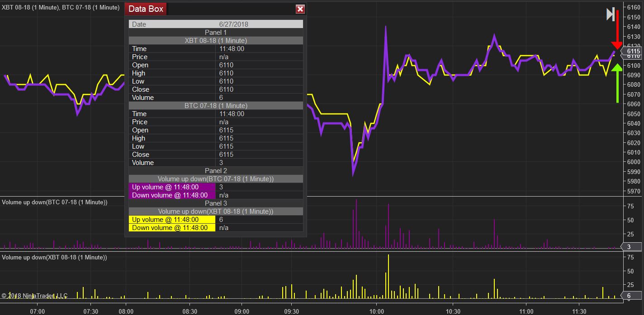644x315 pixels.
Task: Click the yellow Down volume @ 11:48:00 label
Action: coord(172,228)
